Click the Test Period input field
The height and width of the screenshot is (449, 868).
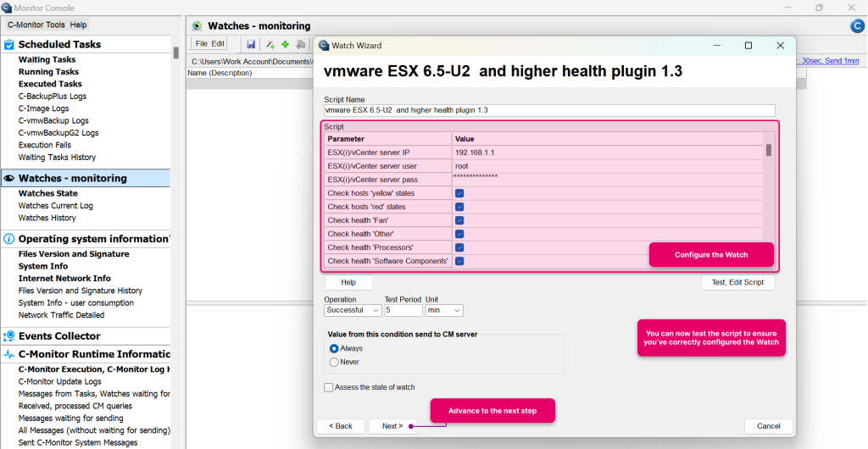click(403, 310)
